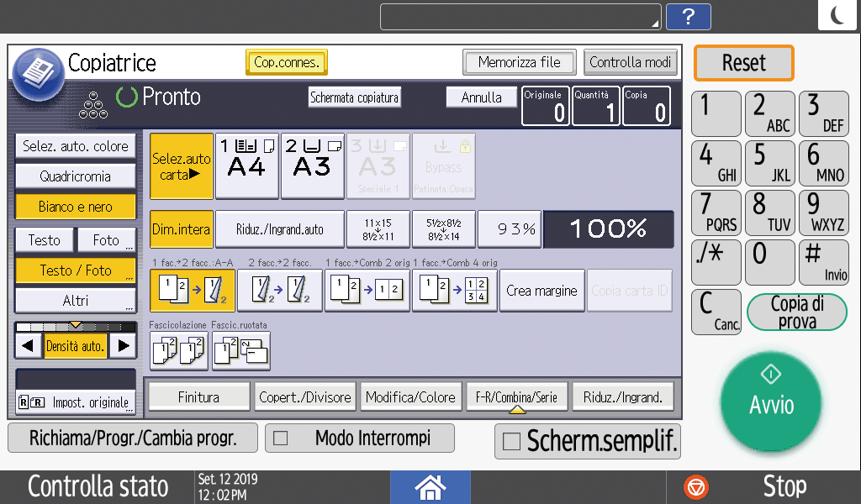Click Controlla modi button
861x504 pixels.
(x=631, y=62)
